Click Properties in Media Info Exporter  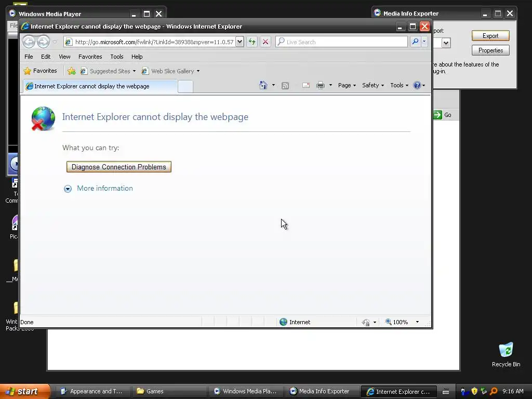[490, 50]
